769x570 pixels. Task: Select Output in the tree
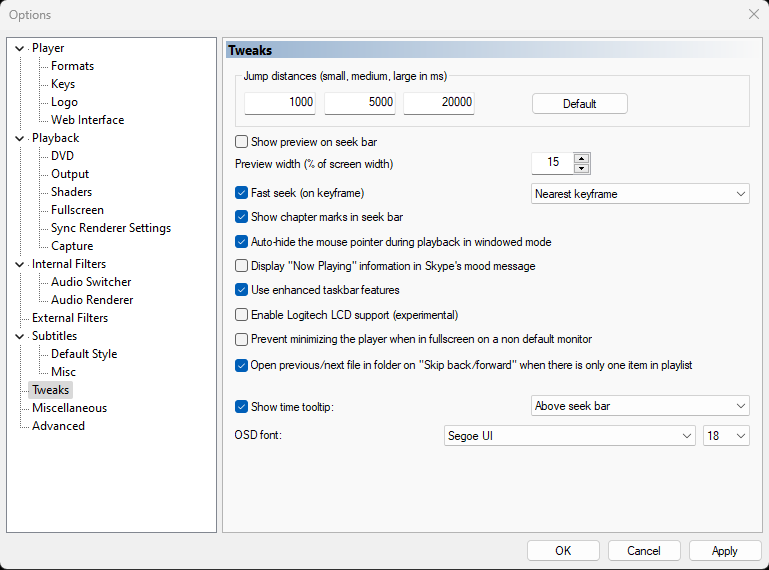(70, 174)
